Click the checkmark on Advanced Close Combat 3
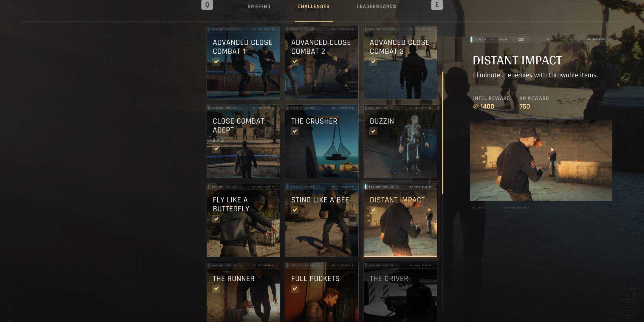 [373, 61]
